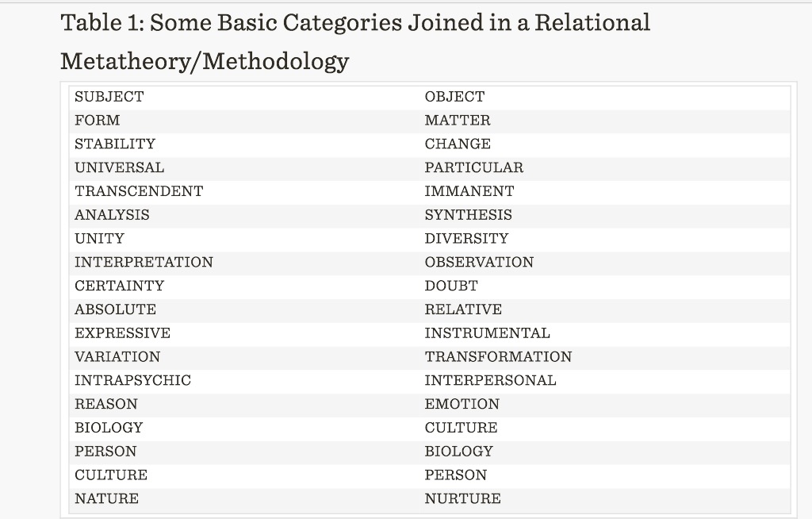Click the INTRAPSYCHIC entry
This screenshot has height=519, width=812.
132,381
